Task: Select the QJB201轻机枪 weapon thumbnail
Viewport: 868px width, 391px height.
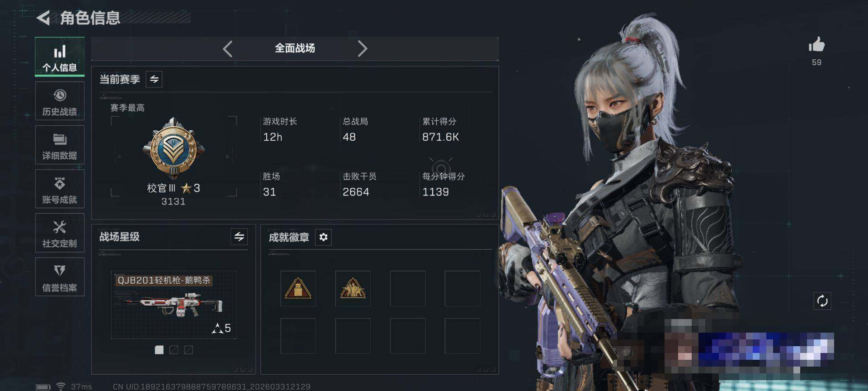Action: point(174,305)
